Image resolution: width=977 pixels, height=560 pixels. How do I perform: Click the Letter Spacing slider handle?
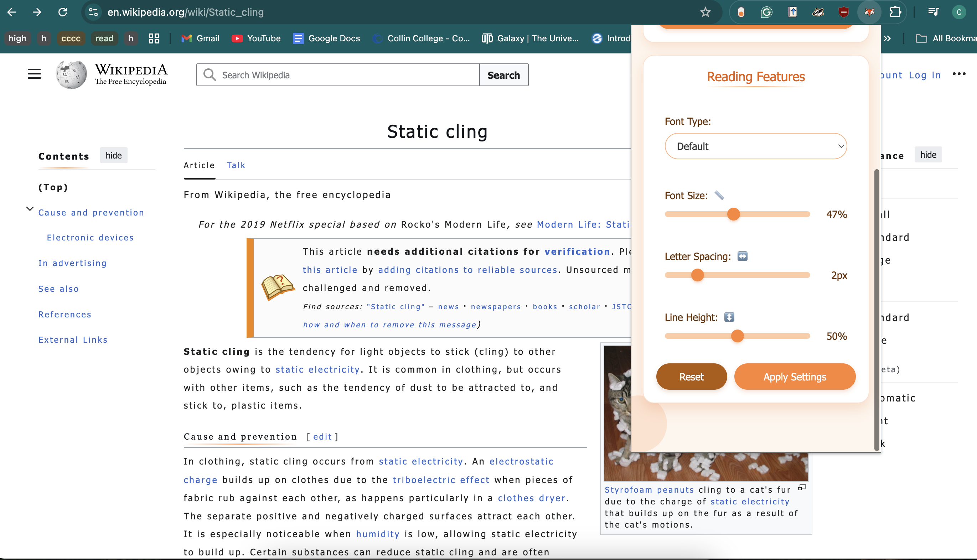coord(697,275)
